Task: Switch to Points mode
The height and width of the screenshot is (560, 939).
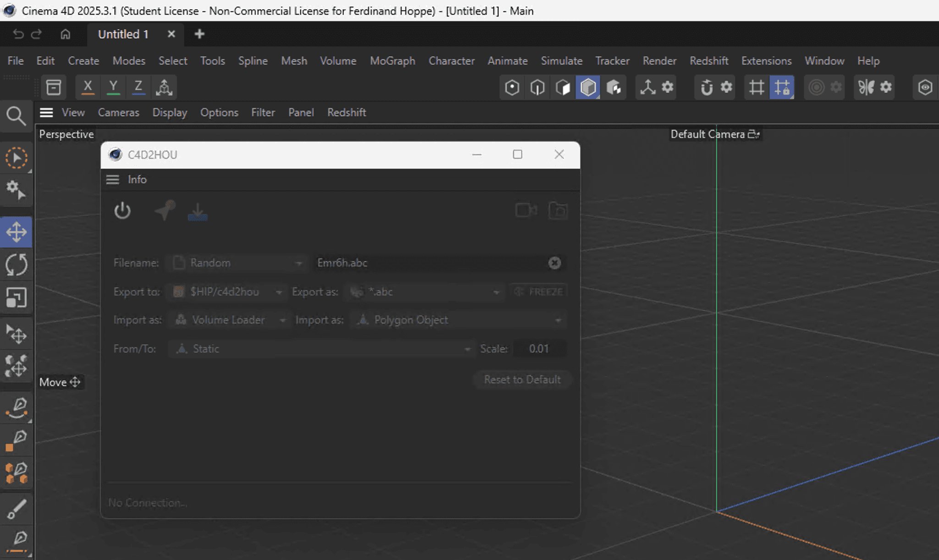Action: 512,87
